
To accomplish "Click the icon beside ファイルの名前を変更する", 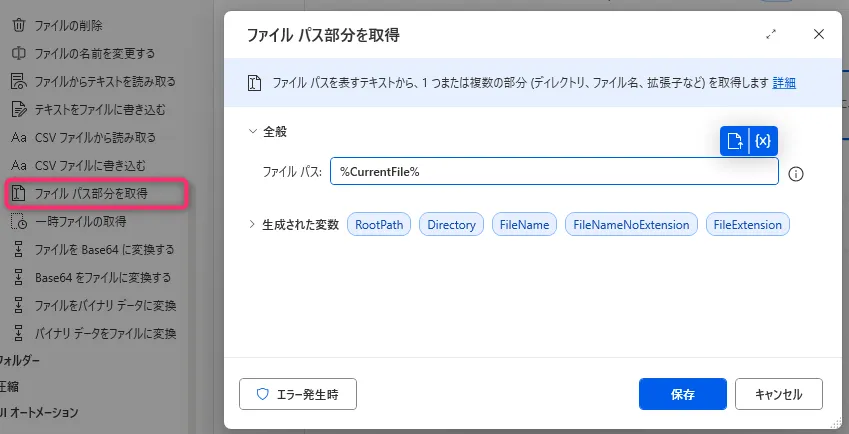I will coord(18,53).
